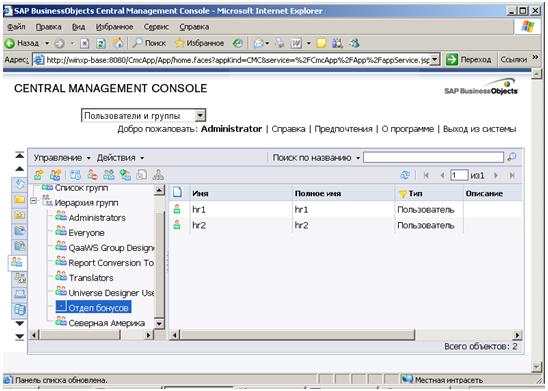Click the О программе link

pos(408,129)
